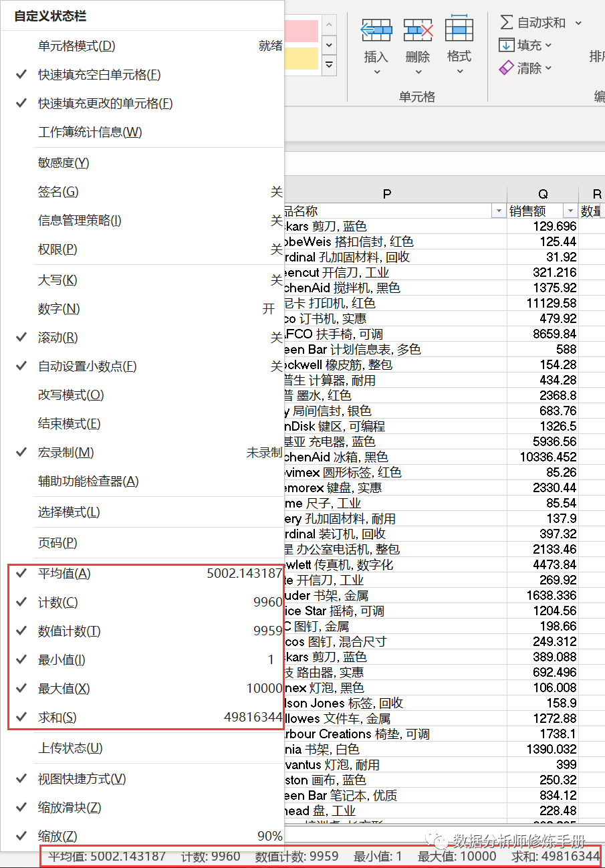Open the 销售额 column filter dropdown
The width and height of the screenshot is (605, 868).
[570, 211]
